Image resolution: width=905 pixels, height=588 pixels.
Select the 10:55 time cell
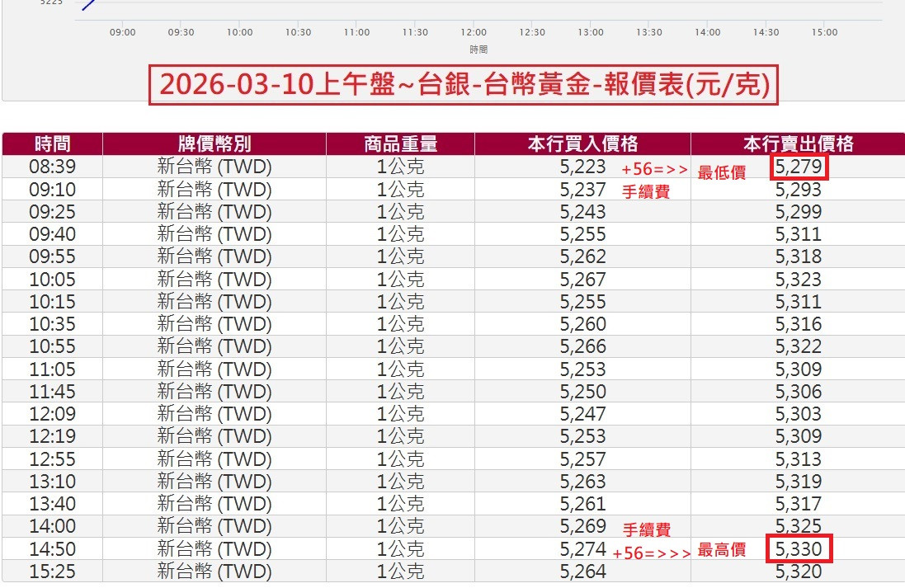(x=53, y=347)
